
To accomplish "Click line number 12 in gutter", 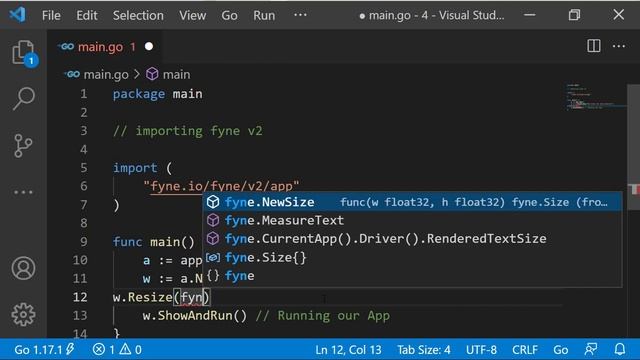I will [80, 297].
